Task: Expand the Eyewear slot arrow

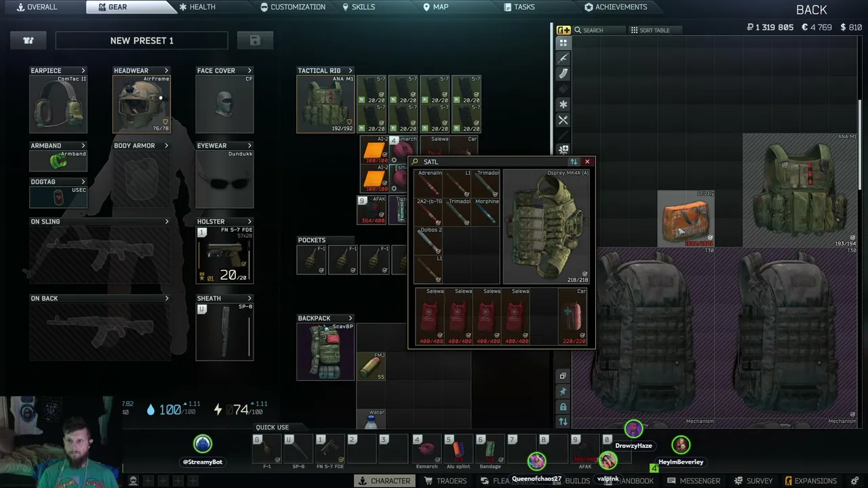Action: [250, 146]
